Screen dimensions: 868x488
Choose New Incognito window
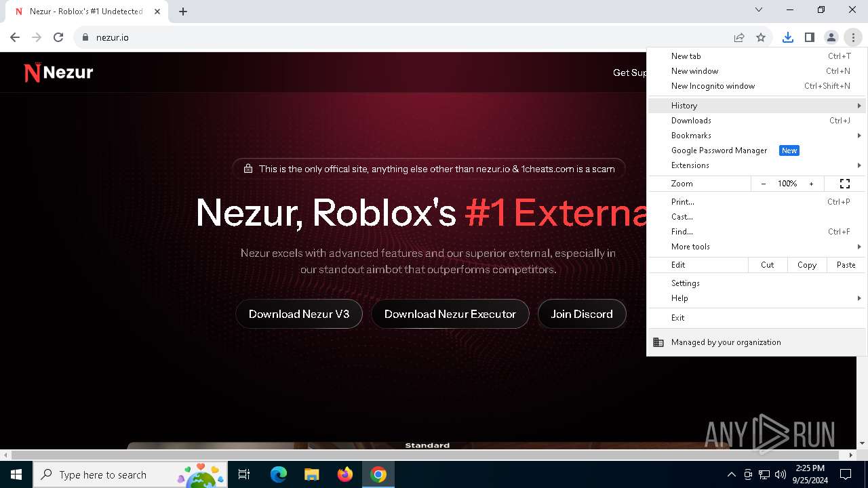[x=757, y=86]
